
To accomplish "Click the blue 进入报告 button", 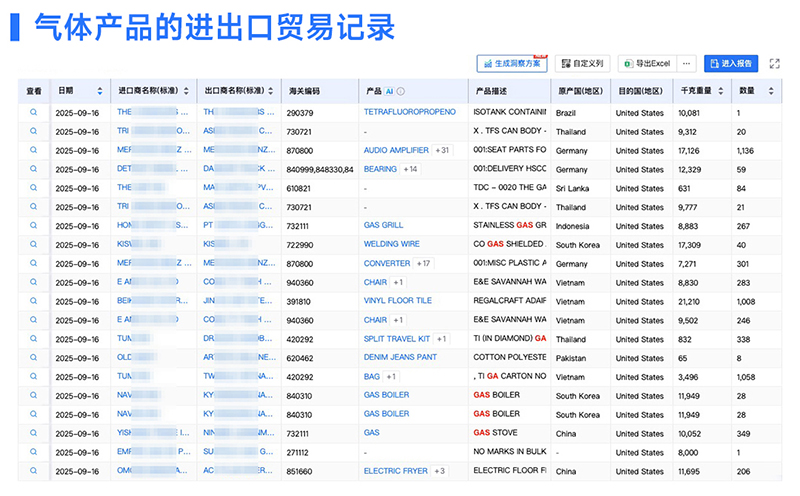I will (730, 63).
